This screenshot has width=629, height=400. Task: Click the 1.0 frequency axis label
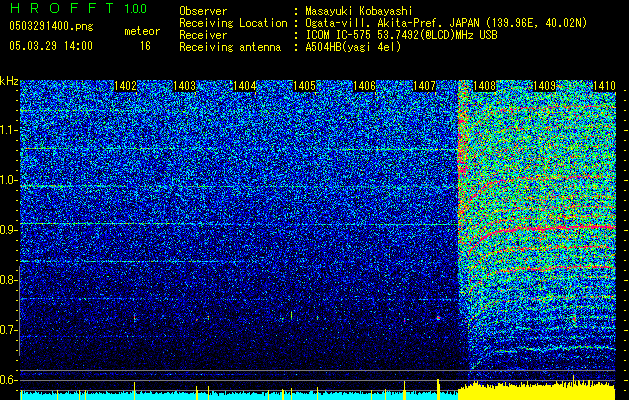tap(8, 181)
